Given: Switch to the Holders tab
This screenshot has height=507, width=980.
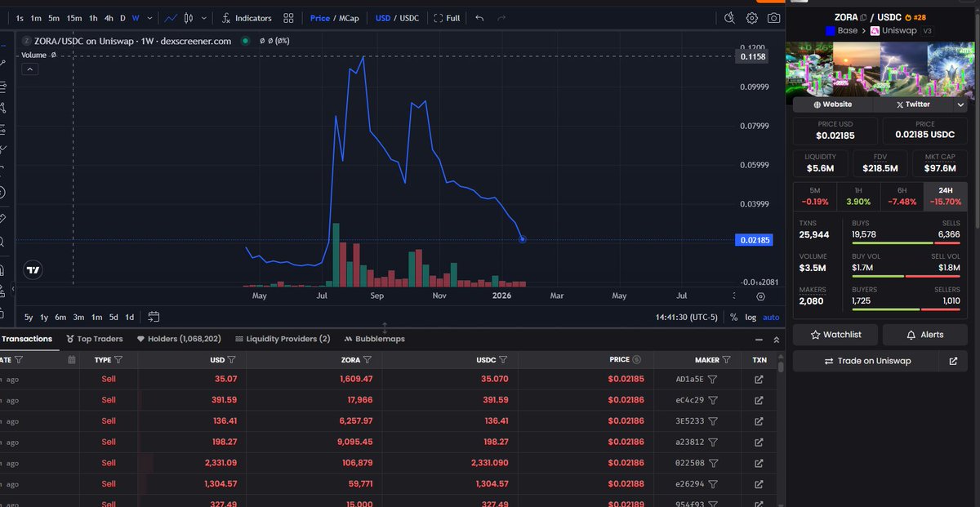Looking at the screenshot, I should [x=179, y=339].
